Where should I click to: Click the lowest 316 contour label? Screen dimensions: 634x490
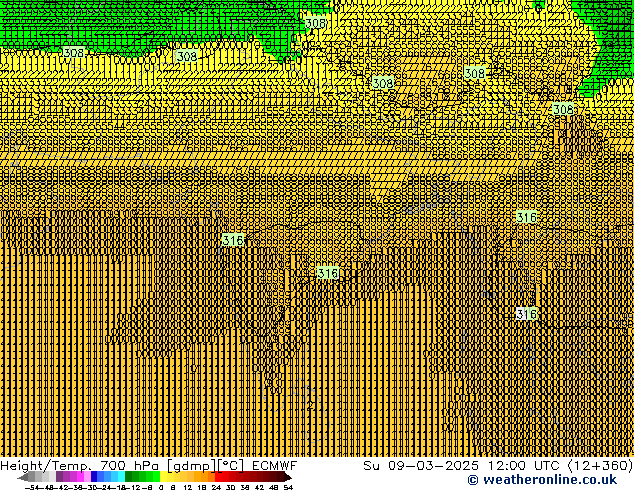(x=526, y=314)
